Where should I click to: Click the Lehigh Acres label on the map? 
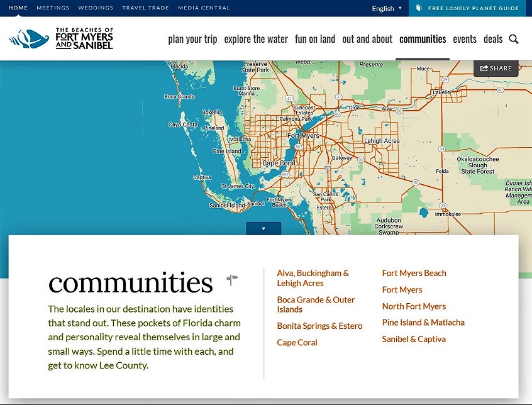pyautogui.click(x=382, y=140)
